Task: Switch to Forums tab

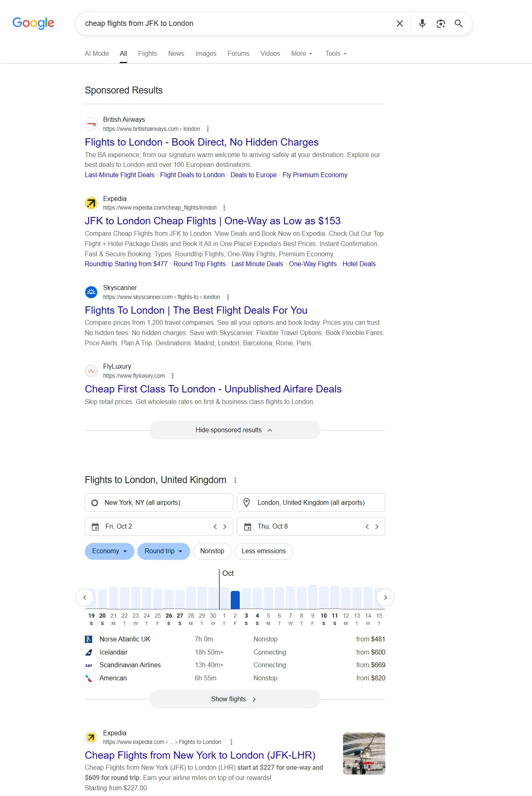Action: 239,54
